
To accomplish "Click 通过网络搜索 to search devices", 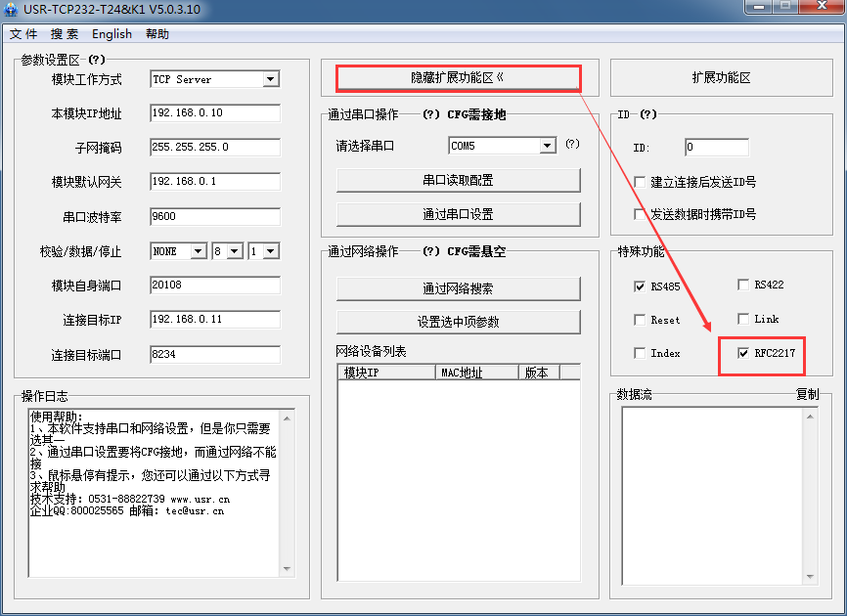I will (458, 288).
